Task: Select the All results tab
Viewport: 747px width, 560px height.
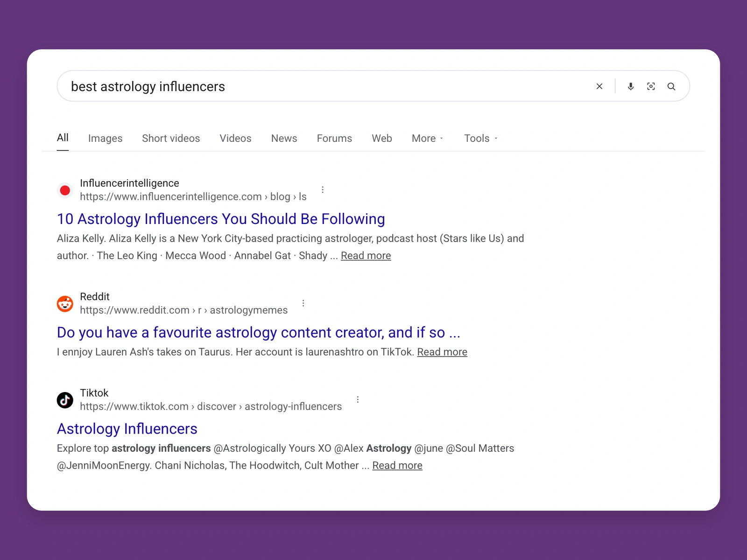Action: [x=63, y=138]
